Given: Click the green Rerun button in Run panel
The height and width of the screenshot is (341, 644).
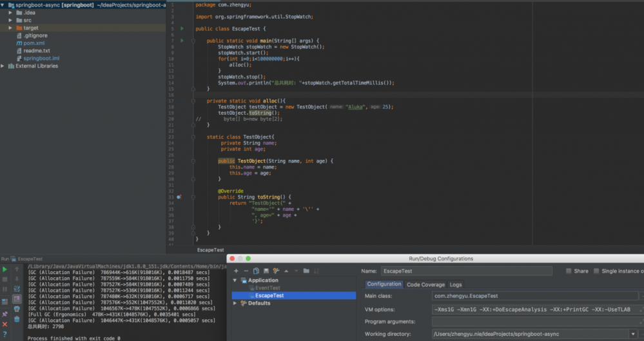Looking at the screenshot, I should (x=5, y=269).
